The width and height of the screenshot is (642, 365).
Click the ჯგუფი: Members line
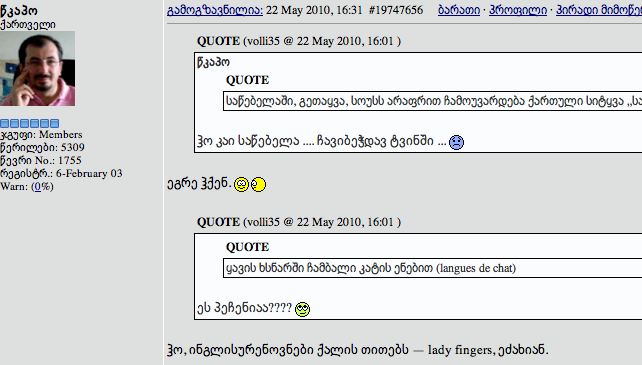41,135
